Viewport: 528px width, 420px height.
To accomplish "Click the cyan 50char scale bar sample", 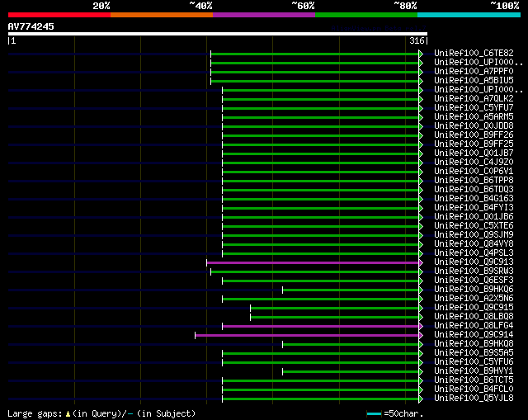I will [374, 413].
